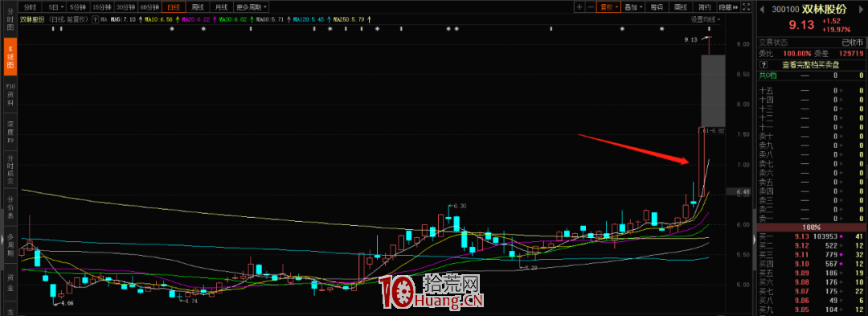Select 买三 bid row at 9.11
This screenshot has width=868, height=316.
[x=811, y=254]
